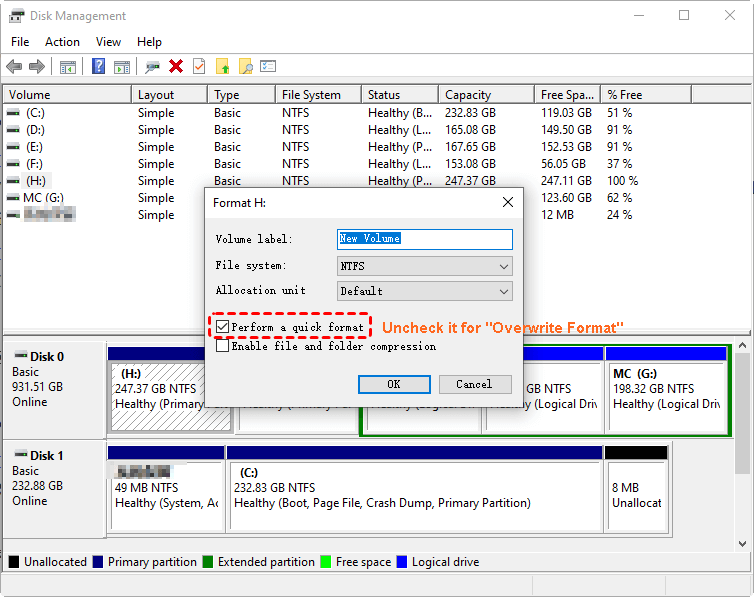Click the Back arrow toolbar icon
This screenshot has height=597, width=754.
tap(14, 67)
